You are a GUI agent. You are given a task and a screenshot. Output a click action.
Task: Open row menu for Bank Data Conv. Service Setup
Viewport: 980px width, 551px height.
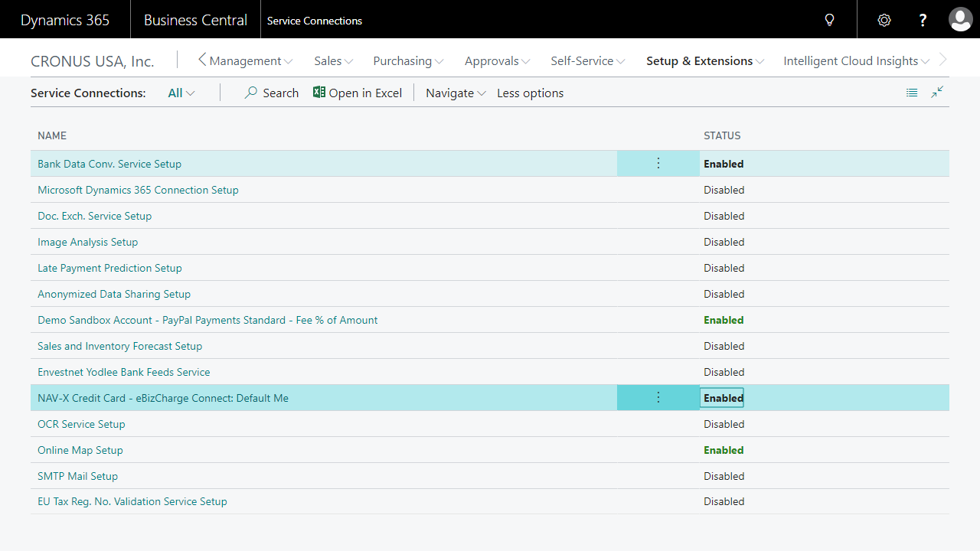pos(658,163)
